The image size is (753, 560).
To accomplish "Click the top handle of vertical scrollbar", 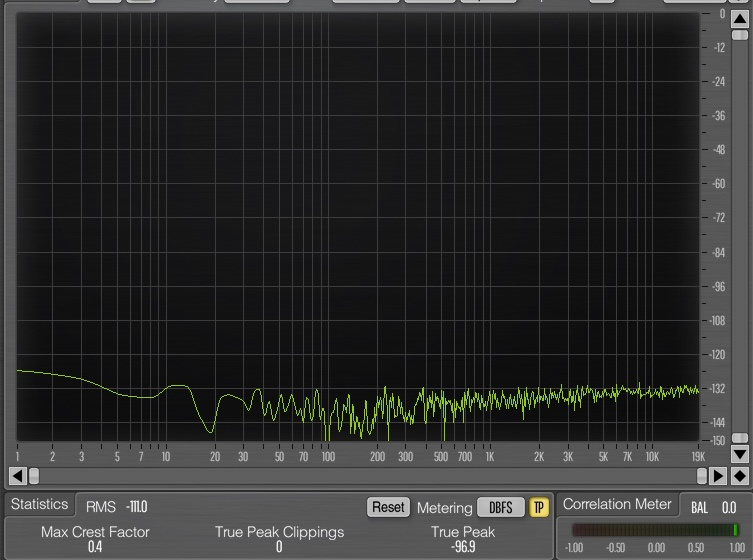I will (x=739, y=34).
